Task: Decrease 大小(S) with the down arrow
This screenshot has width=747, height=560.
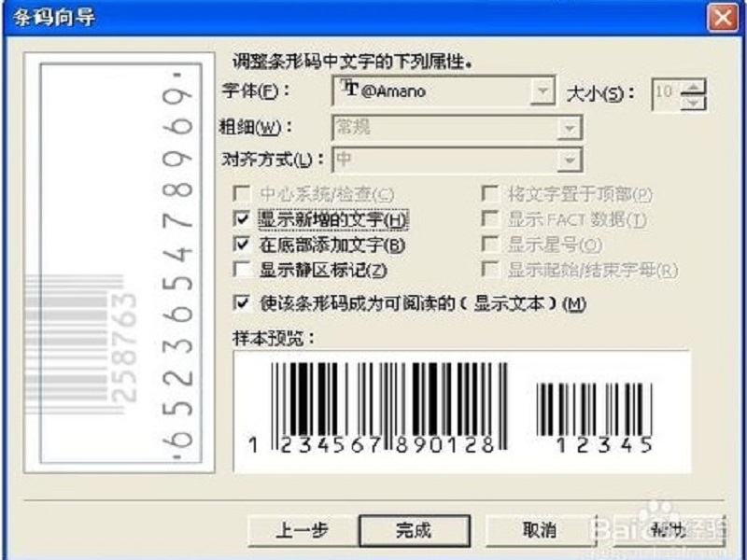Action: tap(693, 102)
